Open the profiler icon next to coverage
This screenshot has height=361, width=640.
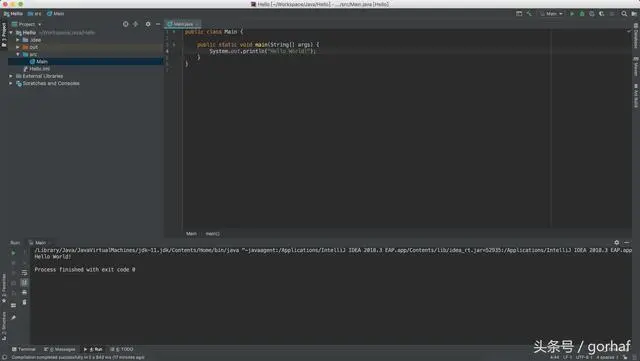[x=602, y=13]
